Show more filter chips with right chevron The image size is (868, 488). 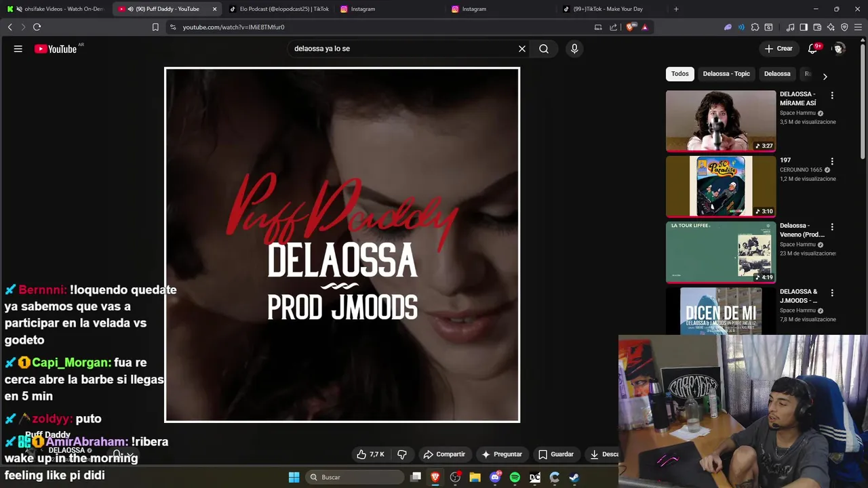click(x=825, y=77)
